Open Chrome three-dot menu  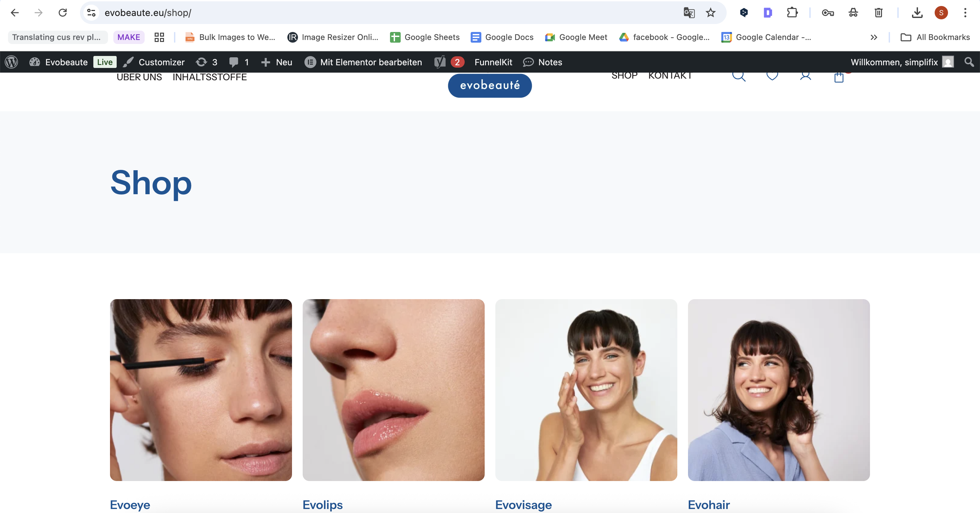coord(965,13)
